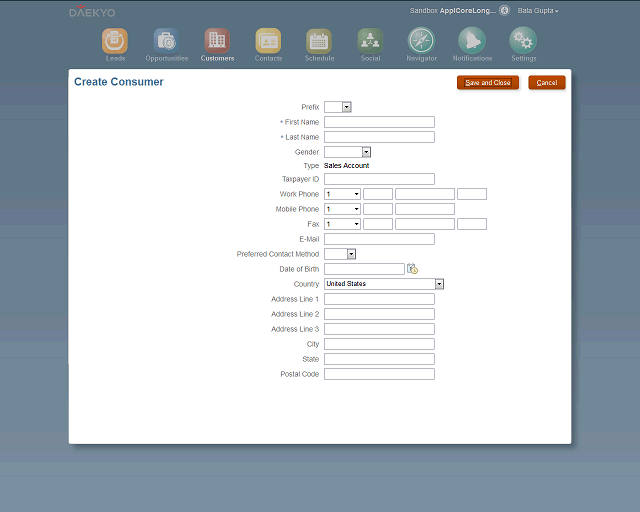Viewport: 640px width, 512px height.
Task: Open the Mobile Phone country code dropdown
Action: point(342,209)
